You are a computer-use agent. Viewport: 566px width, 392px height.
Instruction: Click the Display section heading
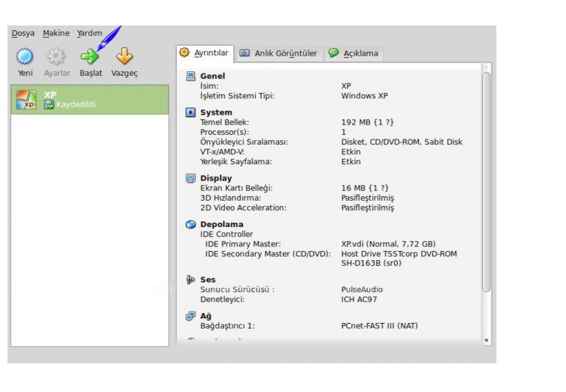point(216,178)
